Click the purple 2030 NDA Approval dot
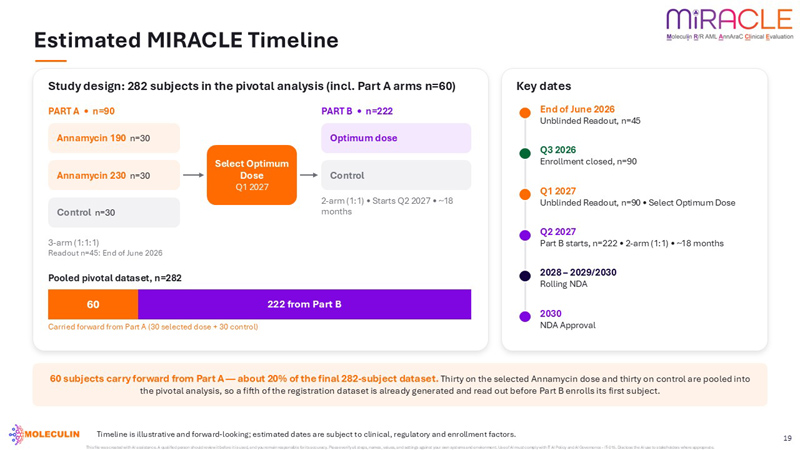The image size is (800, 450). pos(525,317)
